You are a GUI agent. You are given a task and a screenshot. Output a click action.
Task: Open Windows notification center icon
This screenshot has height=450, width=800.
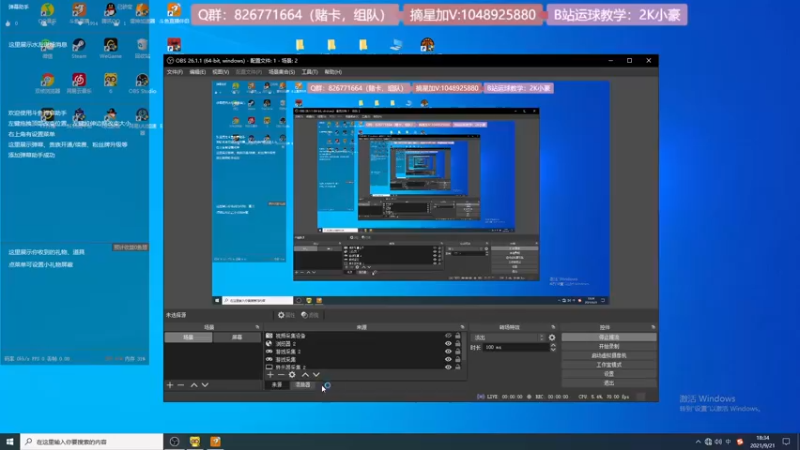click(786, 441)
